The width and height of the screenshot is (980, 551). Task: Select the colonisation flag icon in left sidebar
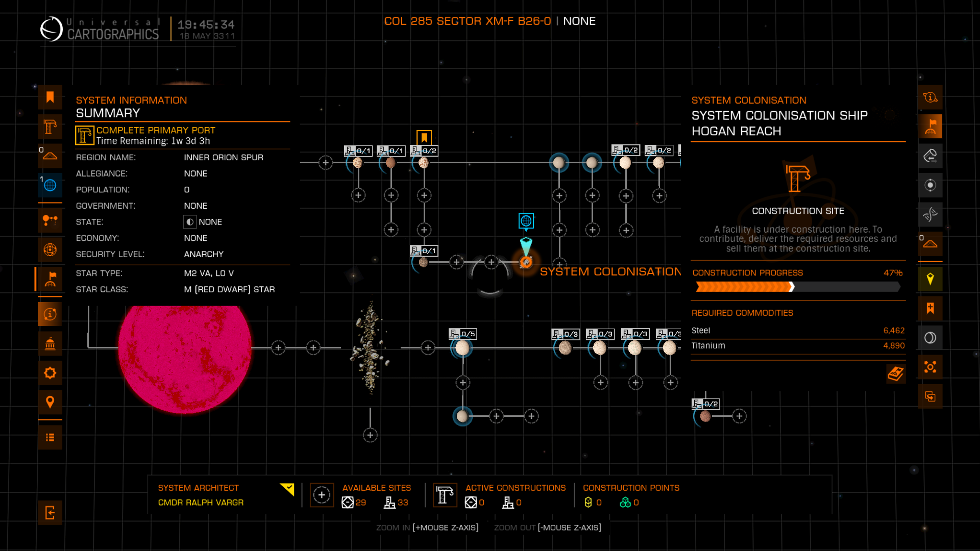pyautogui.click(x=50, y=279)
